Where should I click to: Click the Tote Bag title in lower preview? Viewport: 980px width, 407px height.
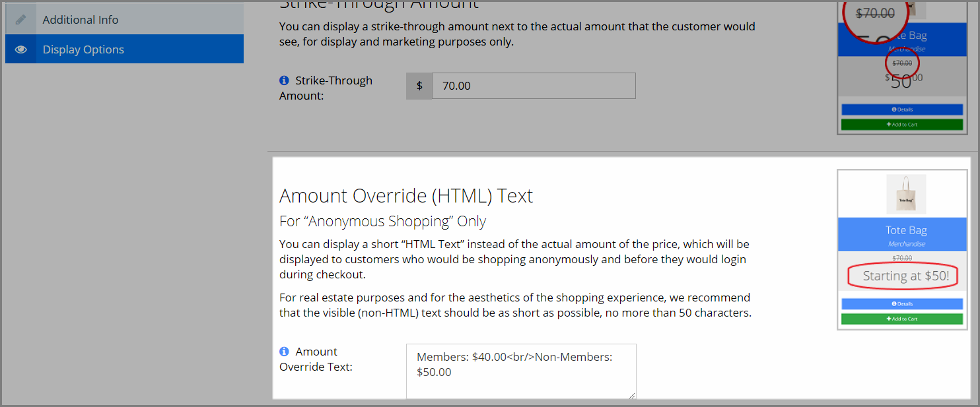click(906, 230)
